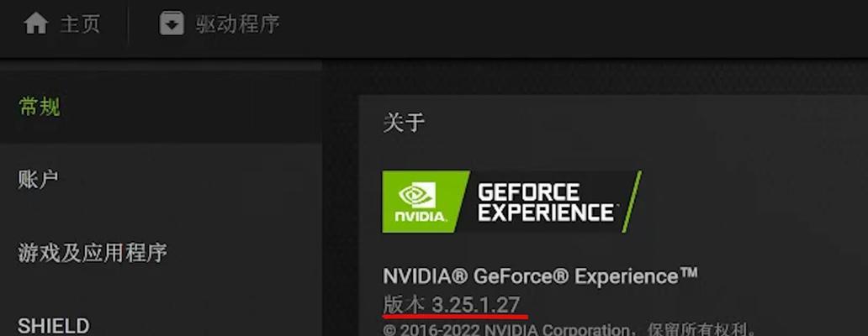Open the 账户 settings section

(161, 179)
